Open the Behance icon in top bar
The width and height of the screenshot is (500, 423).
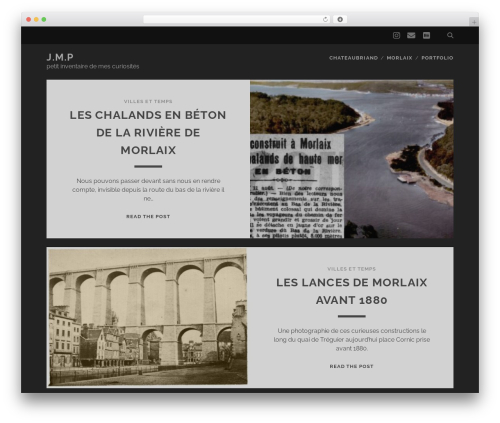(x=426, y=35)
